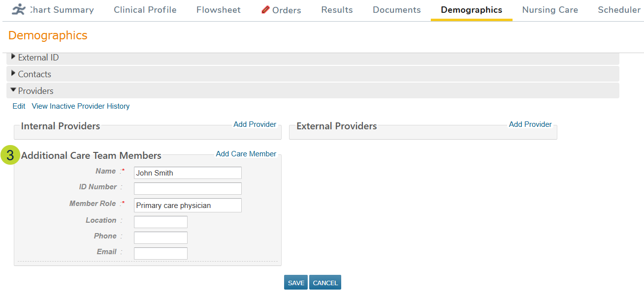This screenshot has height=295, width=644.
Task: Open the Results tab
Action: [x=337, y=10]
